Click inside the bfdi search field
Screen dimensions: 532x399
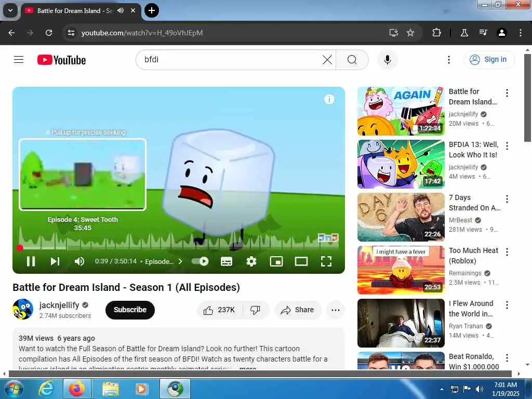(x=231, y=60)
